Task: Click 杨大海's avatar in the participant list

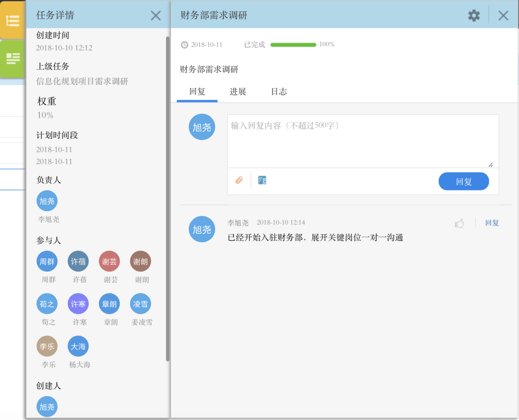Action: pos(78,346)
